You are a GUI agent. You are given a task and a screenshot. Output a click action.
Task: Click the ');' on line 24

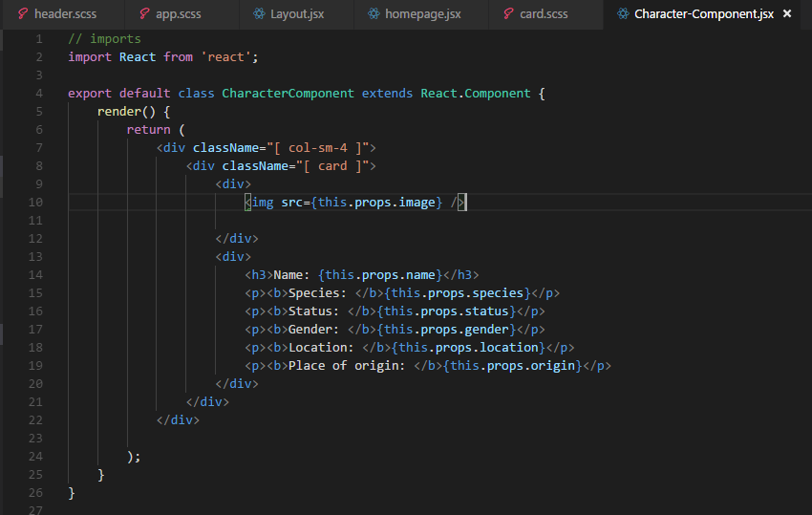pos(134,457)
